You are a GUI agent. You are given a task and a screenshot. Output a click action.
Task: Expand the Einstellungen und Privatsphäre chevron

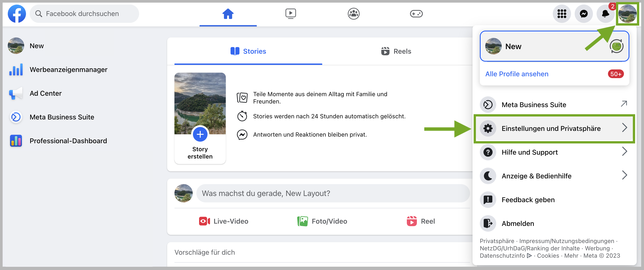pyautogui.click(x=624, y=128)
